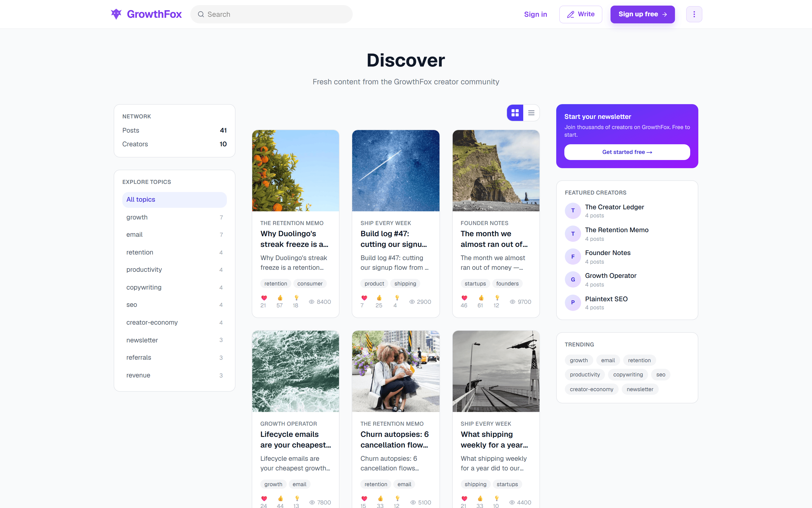Select productivity topic in Explore Topics

[x=175, y=270]
